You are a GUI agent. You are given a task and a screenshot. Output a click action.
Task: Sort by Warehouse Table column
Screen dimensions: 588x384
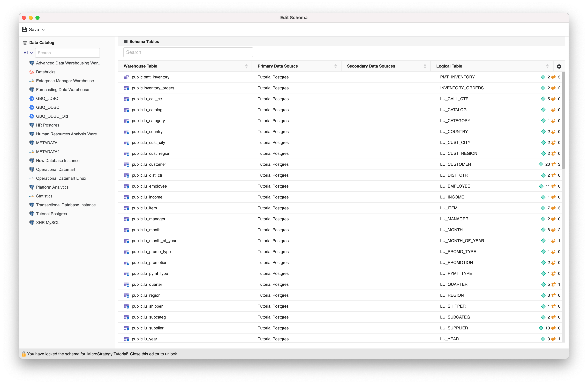(246, 66)
